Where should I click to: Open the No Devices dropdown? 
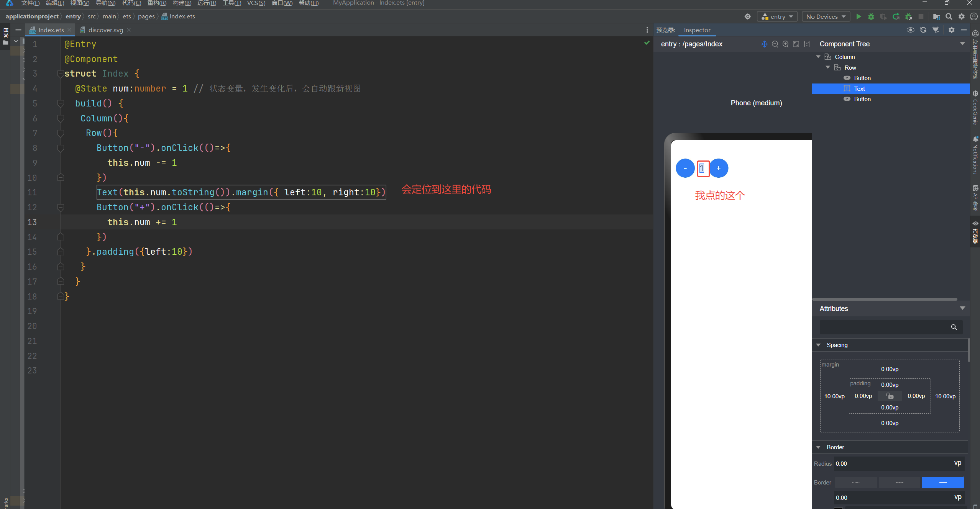pos(825,16)
